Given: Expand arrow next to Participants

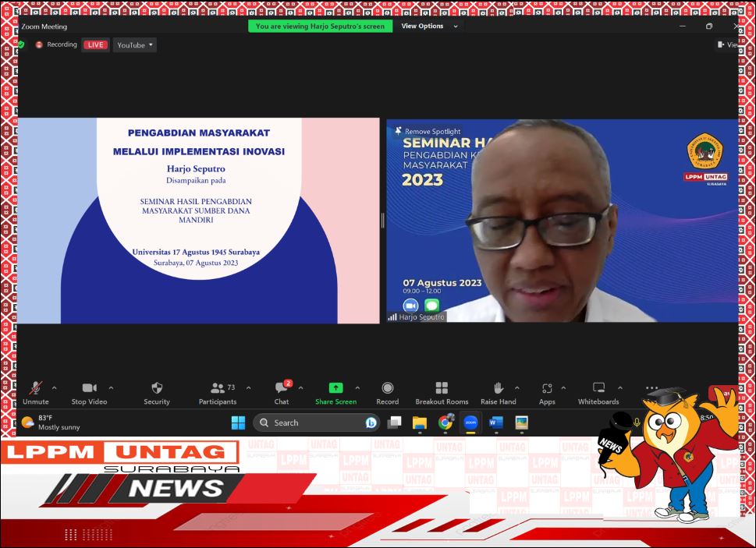Looking at the screenshot, I should [248, 387].
